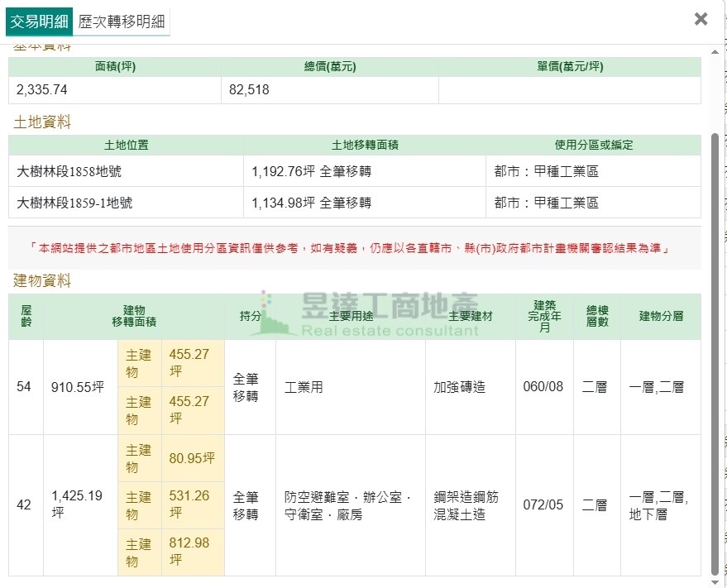Screen dimensions: 727x588
Task: Click the 060/08 completion date cell
Action: click(x=543, y=387)
